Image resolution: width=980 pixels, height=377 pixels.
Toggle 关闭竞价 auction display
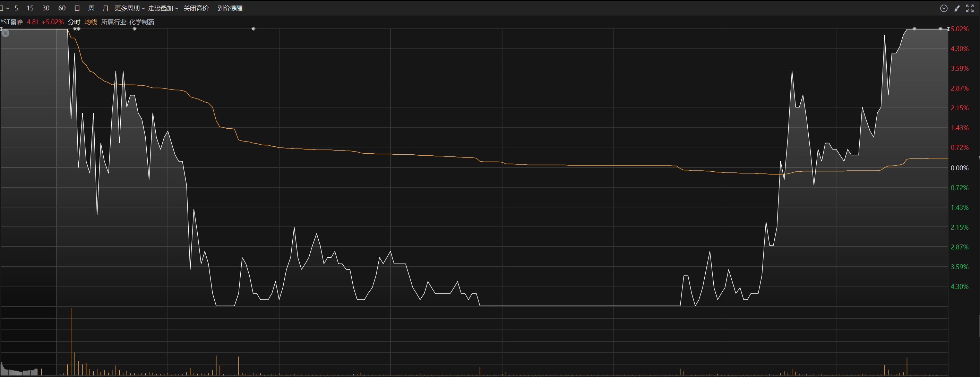click(196, 8)
